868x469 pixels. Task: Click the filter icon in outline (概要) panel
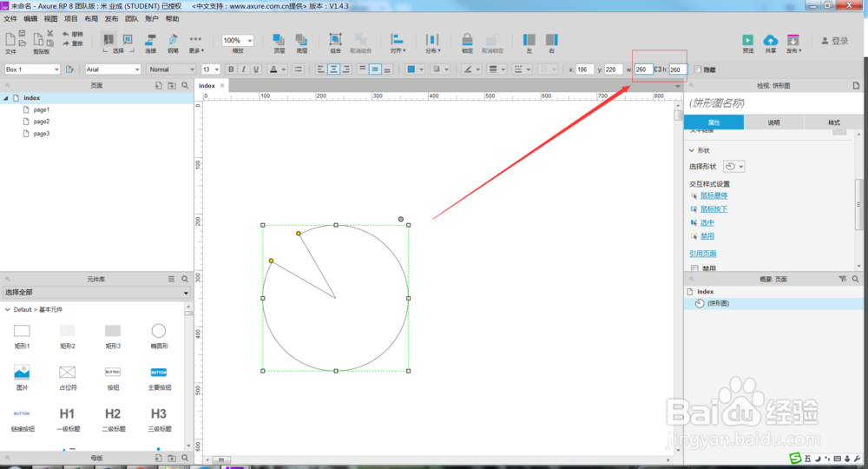843,279
